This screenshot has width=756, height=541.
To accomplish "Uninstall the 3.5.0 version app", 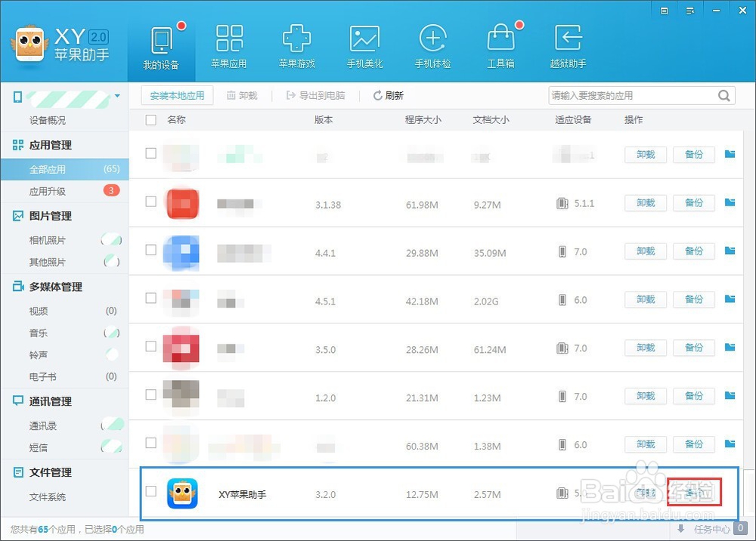I will (x=646, y=348).
